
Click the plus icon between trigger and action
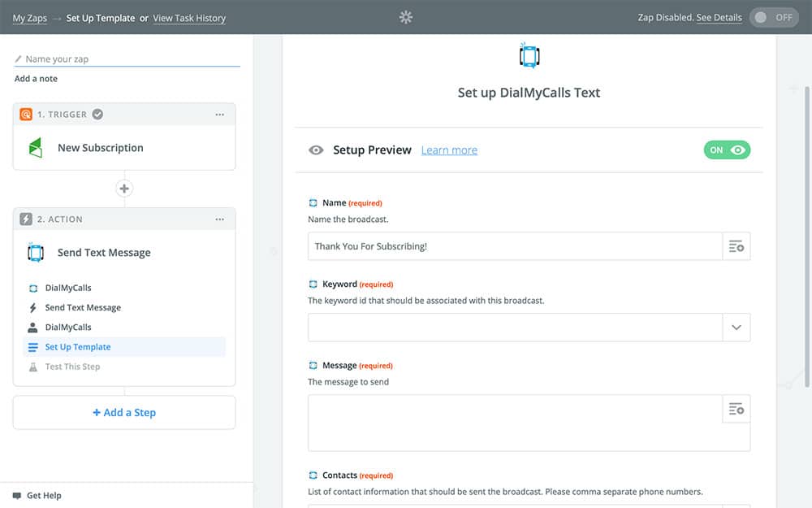124,189
